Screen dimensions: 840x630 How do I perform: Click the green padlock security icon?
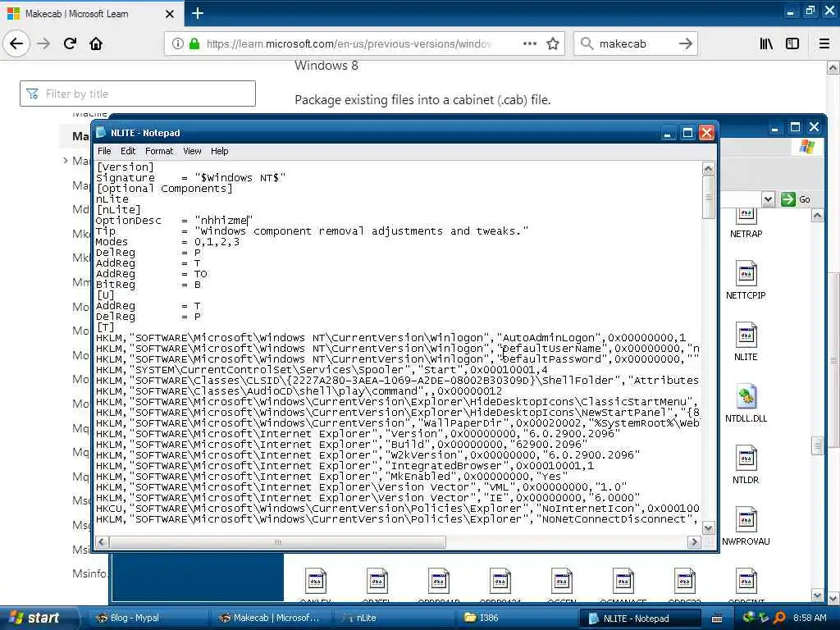(x=194, y=43)
